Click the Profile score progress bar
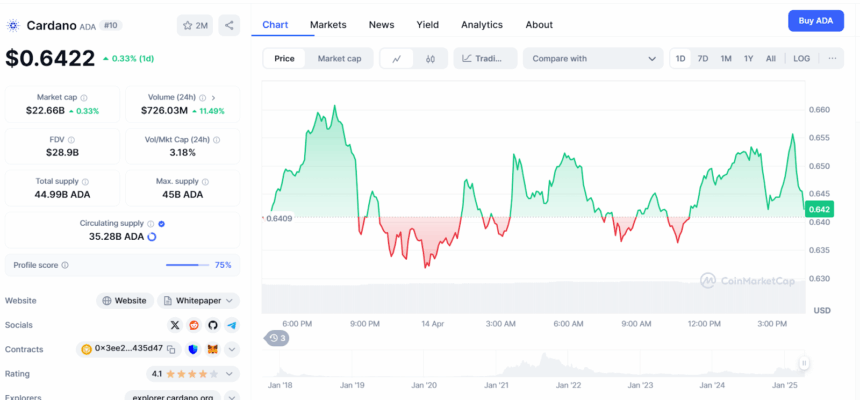 [188, 265]
